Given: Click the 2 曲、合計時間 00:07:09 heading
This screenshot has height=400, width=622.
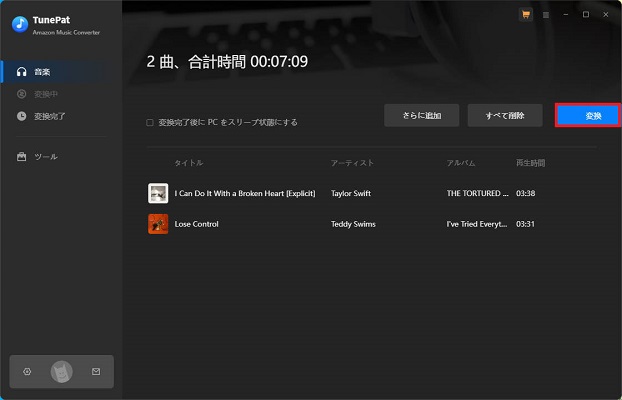Looking at the screenshot, I should click(227, 62).
